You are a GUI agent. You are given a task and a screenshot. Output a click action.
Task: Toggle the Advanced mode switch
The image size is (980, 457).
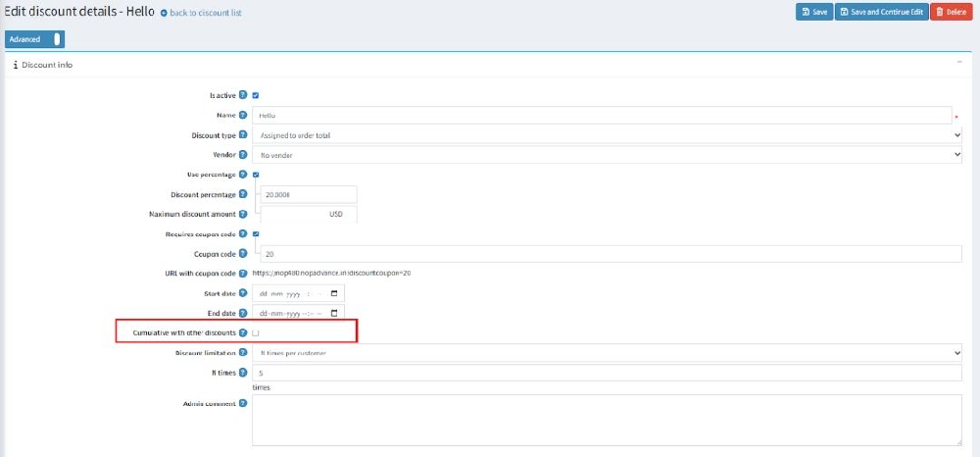click(x=34, y=39)
